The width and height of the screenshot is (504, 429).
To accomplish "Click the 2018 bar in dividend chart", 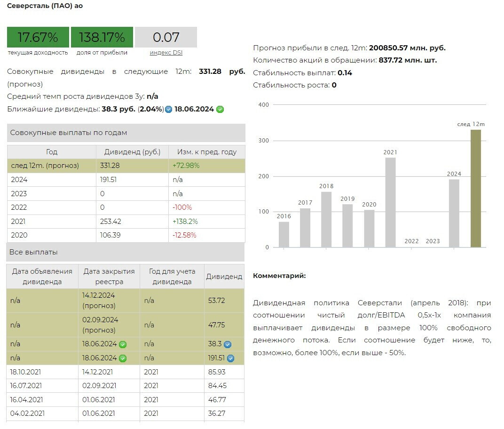I will (326, 219).
